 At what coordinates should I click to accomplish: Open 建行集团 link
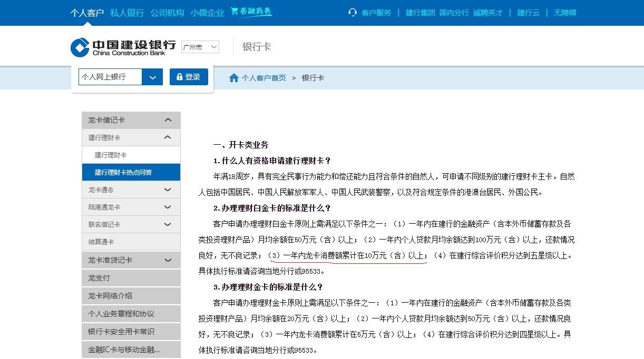[420, 13]
